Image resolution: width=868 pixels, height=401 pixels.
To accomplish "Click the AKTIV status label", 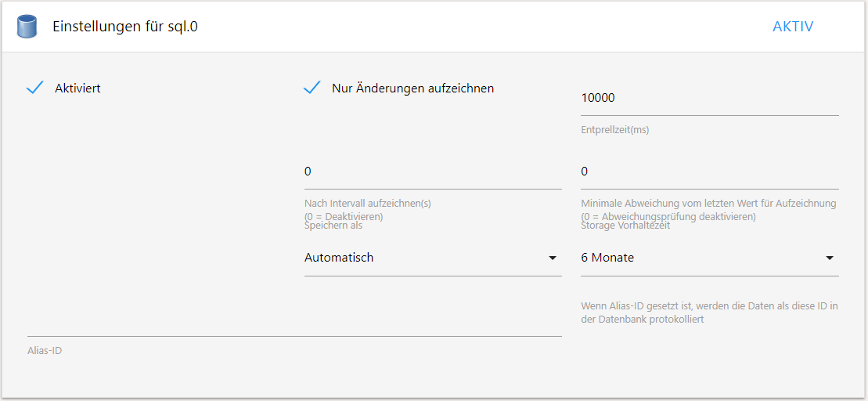I will coord(793,27).
